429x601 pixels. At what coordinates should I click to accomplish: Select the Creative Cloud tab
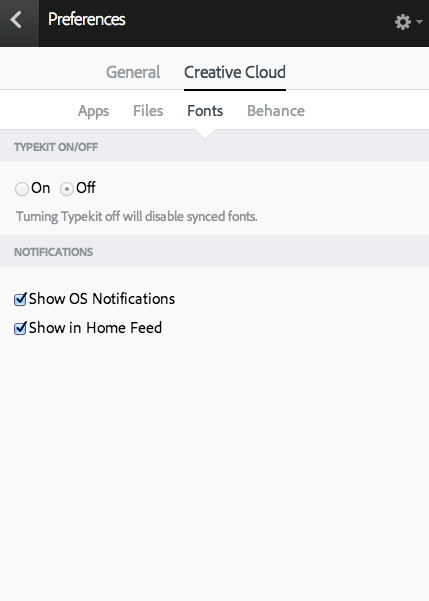(x=235, y=72)
